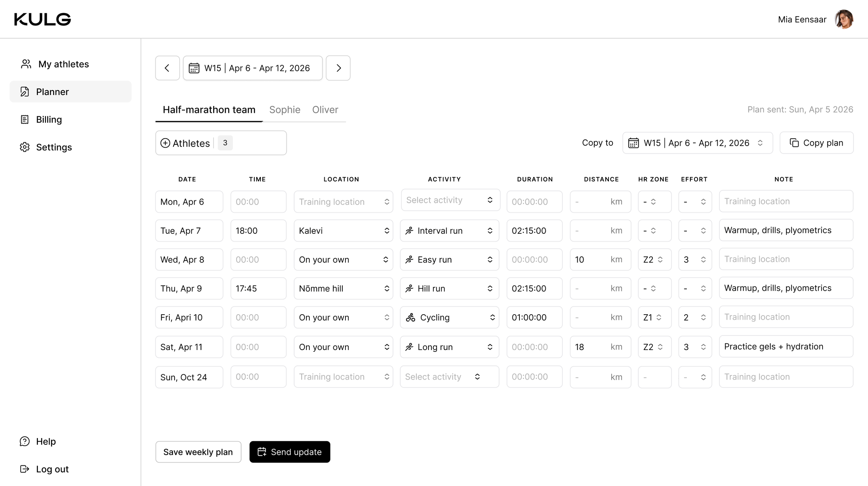Open Billing from the sidebar
Image resolution: width=868 pixels, height=486 pixels.
coord(49,120)
